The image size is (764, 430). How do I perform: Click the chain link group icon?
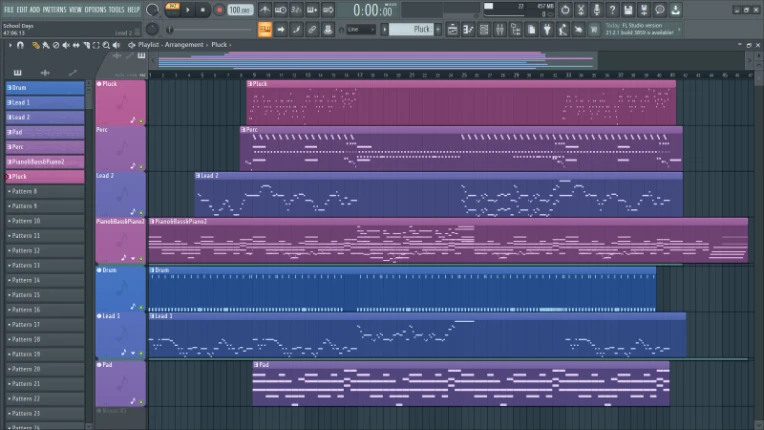312,30
